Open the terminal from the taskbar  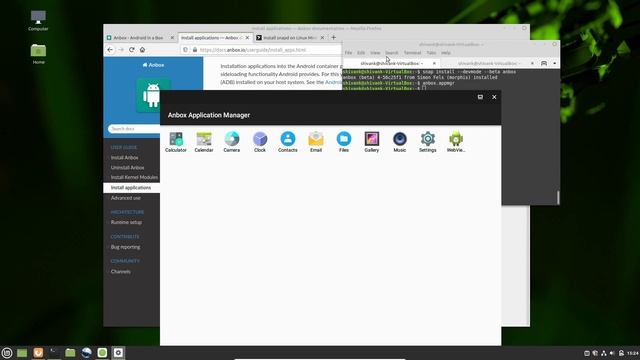click(54, 353)
